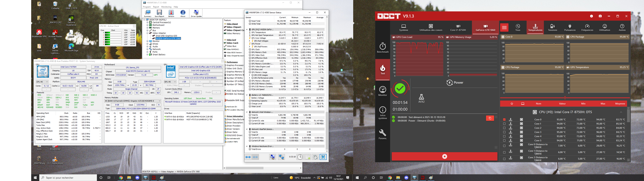Check the Core 2 checkbox in OCCT table
The image size is (644, 181).
click(504, 128)
